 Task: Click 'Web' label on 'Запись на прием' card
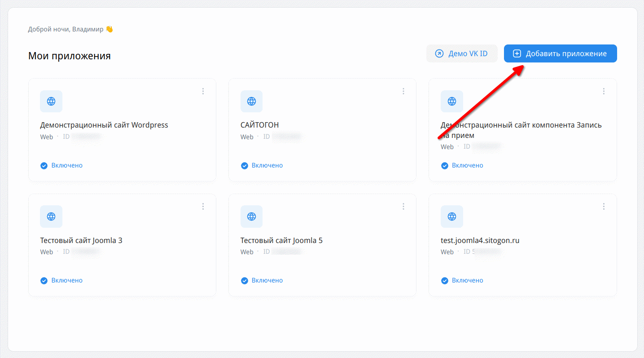447,146
